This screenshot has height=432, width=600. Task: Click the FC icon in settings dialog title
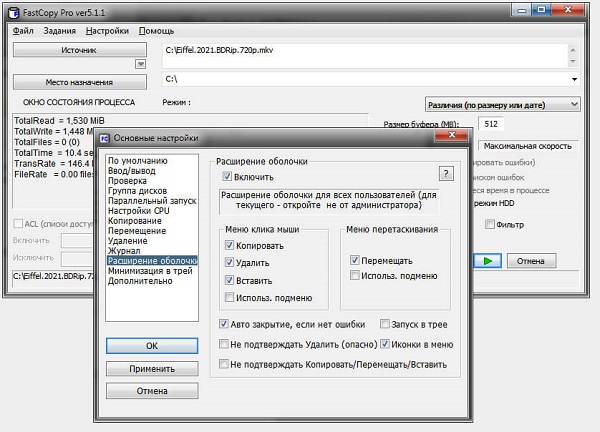click(x=105, y=138)
